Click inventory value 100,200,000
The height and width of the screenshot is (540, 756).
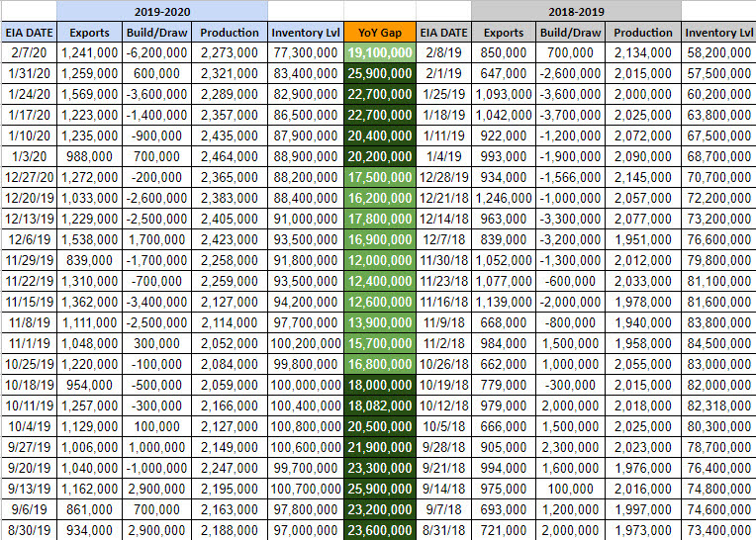306,343
